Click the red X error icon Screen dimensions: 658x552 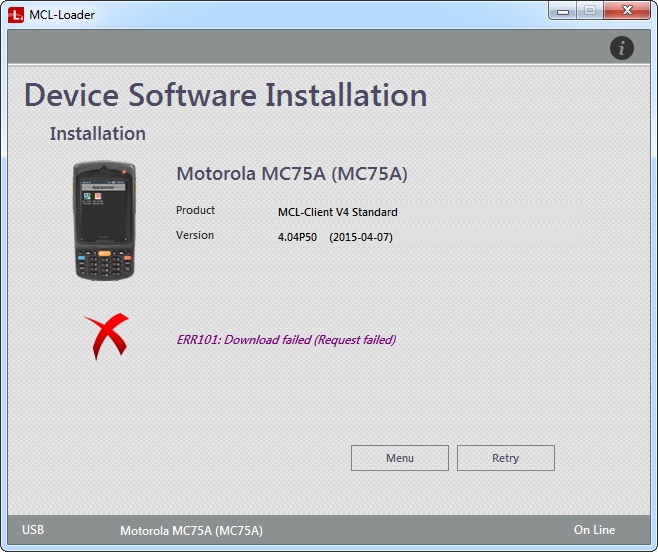[x=106, y=336]
